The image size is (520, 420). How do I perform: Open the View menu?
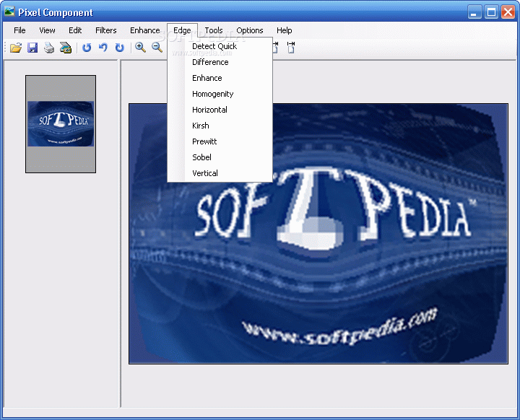coord(47,30)
